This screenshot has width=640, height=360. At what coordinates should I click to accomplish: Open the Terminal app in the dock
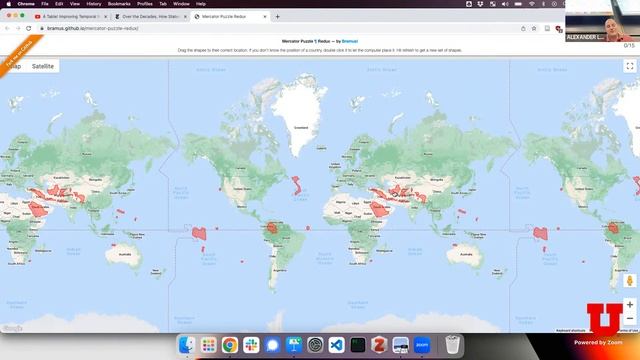(x=358, y=345)
